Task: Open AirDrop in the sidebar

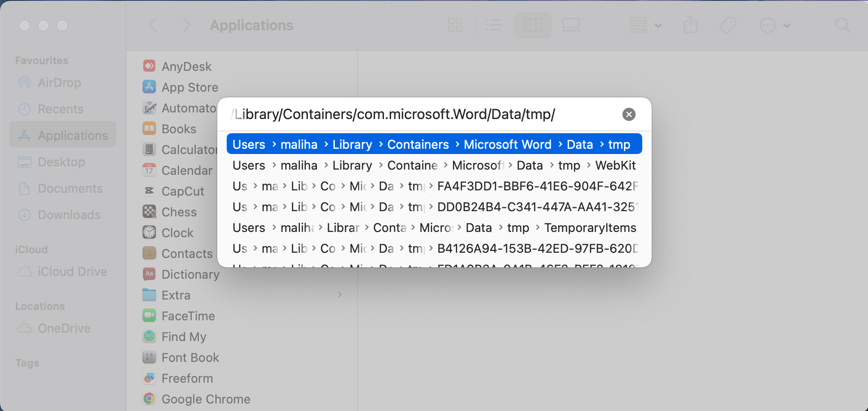Action: pyautogui.click(x=63, y=83)
